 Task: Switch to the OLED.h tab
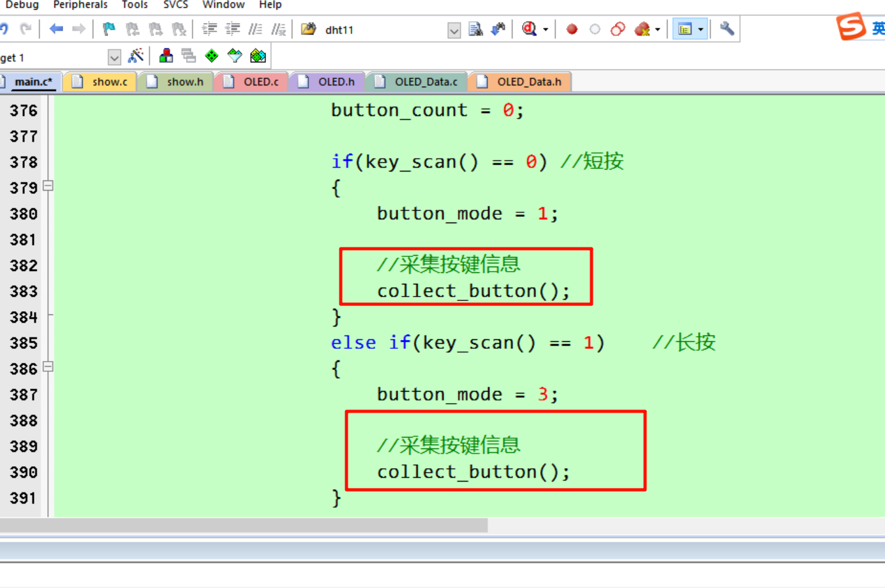click(x=327, y=82)
